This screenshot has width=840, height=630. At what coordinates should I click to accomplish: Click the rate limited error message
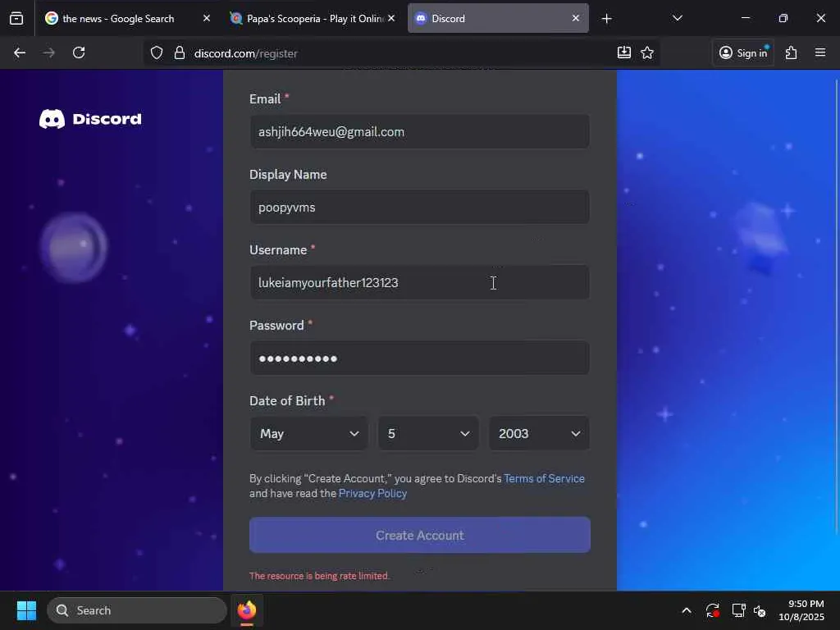tap(319, 576)
